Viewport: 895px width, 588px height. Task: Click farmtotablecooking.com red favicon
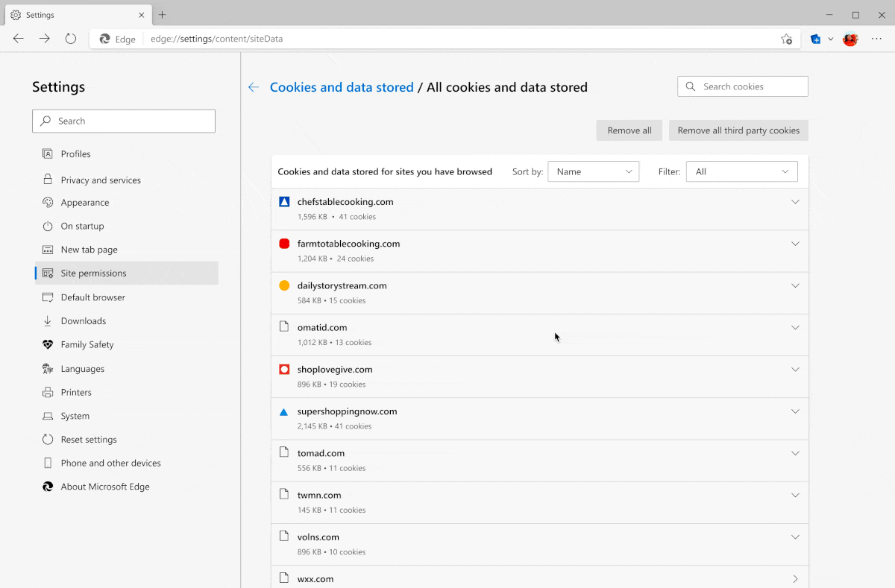click(x=284, y=244)
